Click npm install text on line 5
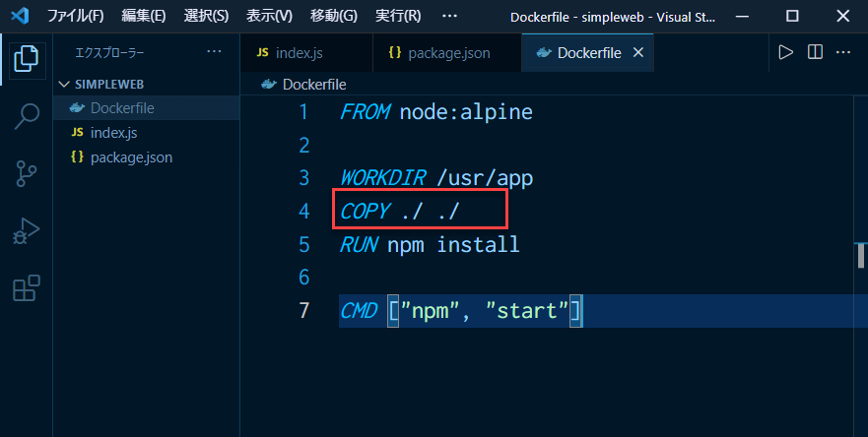Viewport: 868px width, 437px height. pos(453,244)
